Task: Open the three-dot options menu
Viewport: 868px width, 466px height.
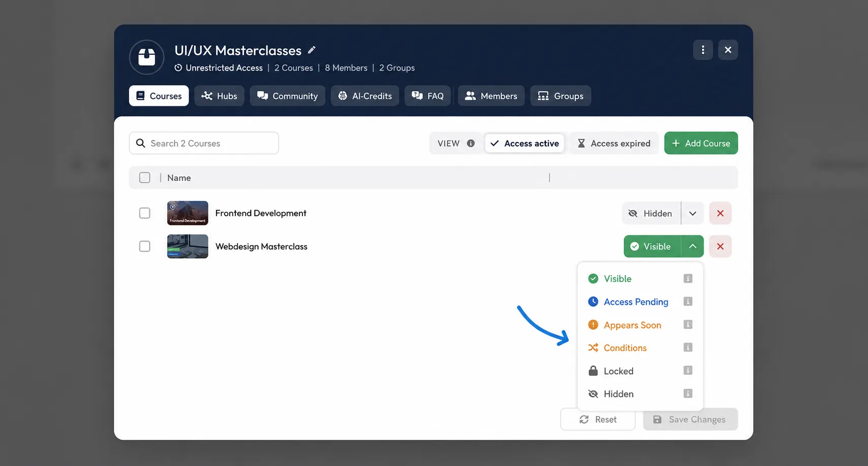Action: tap(703, 50)
